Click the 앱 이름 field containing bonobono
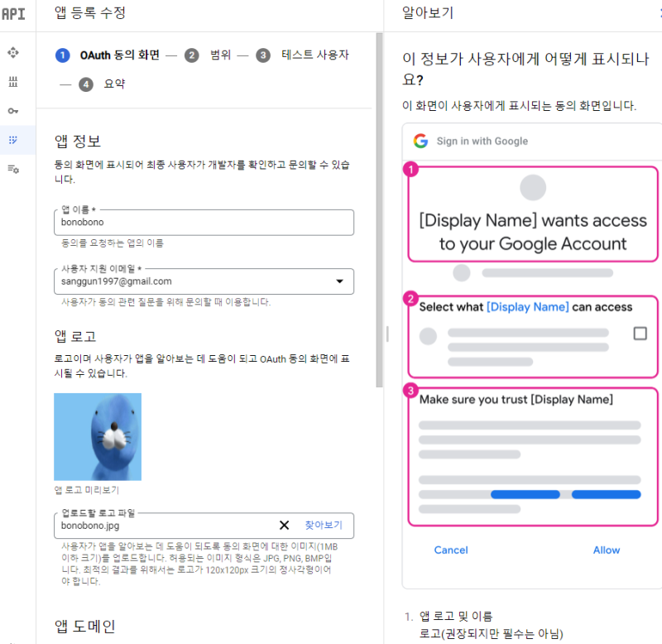 click(204, 222)
